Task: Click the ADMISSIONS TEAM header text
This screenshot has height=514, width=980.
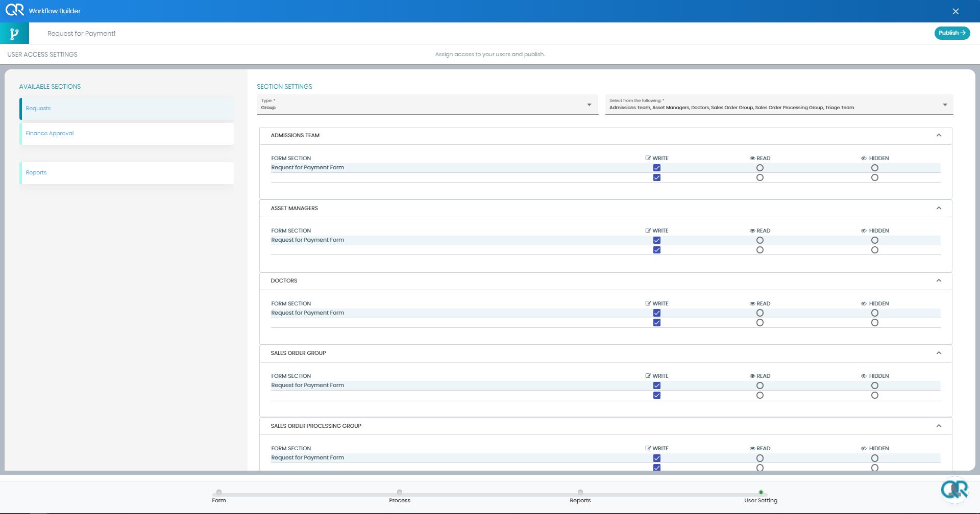Action: pos(295,136)
